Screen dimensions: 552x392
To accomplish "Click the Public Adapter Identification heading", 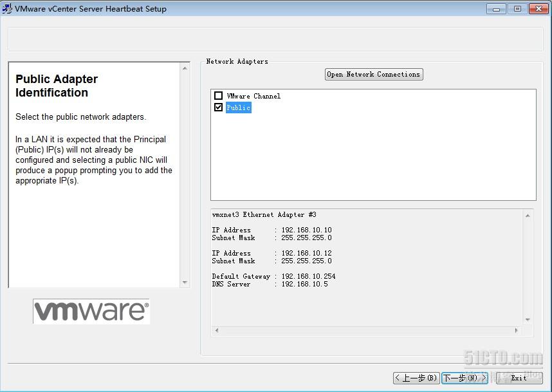I will 57,86.
